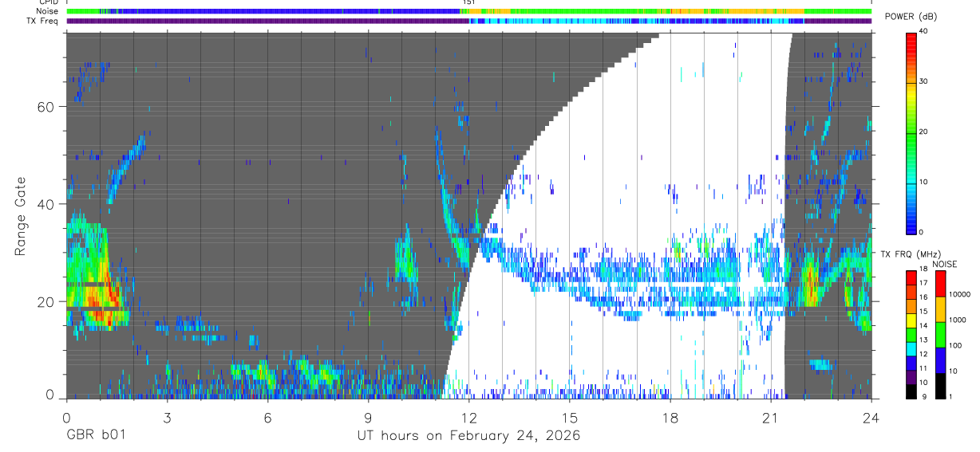Click the orange swatch of NOISE legend
980x452 pixels.
(x=940, y=309)
